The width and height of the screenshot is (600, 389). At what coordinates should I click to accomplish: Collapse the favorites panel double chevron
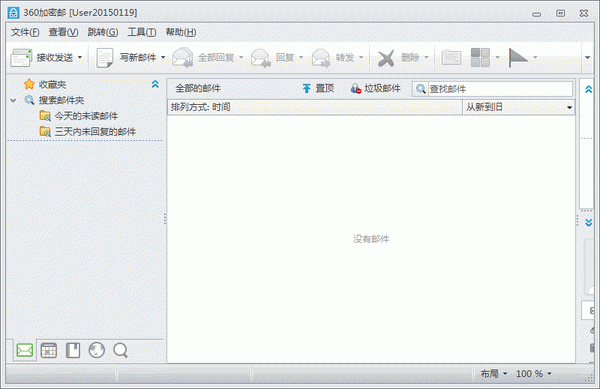pos(155,84)
